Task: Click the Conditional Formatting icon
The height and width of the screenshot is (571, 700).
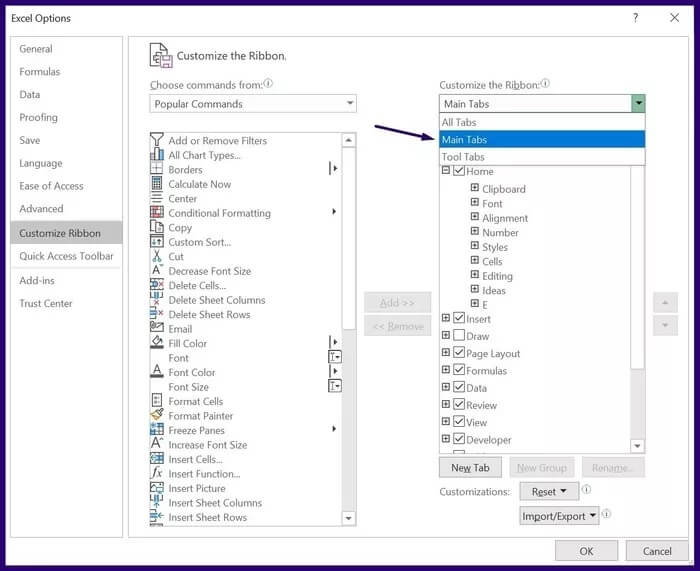Action: click(x=157, y=213)
